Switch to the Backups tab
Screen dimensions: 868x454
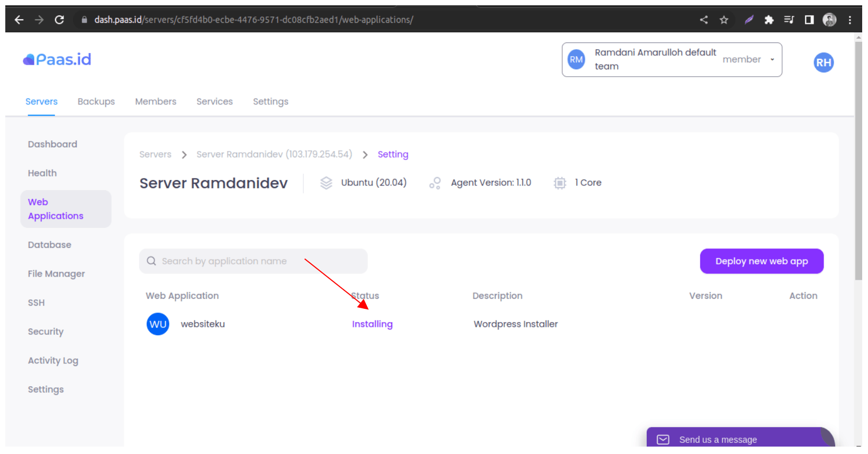coord(96,101)
